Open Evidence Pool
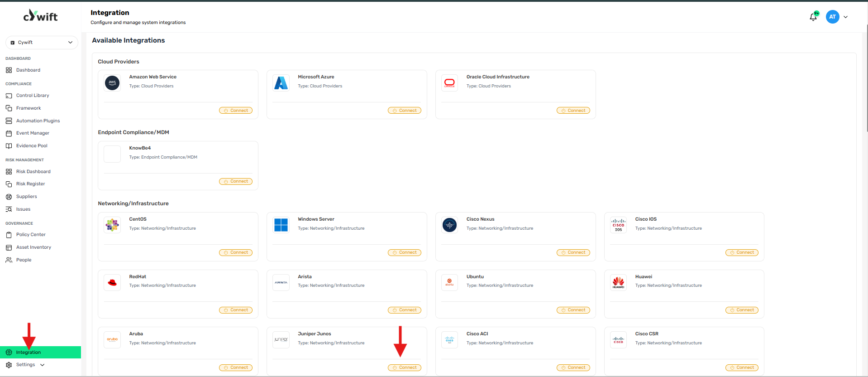 click(32, 146)
